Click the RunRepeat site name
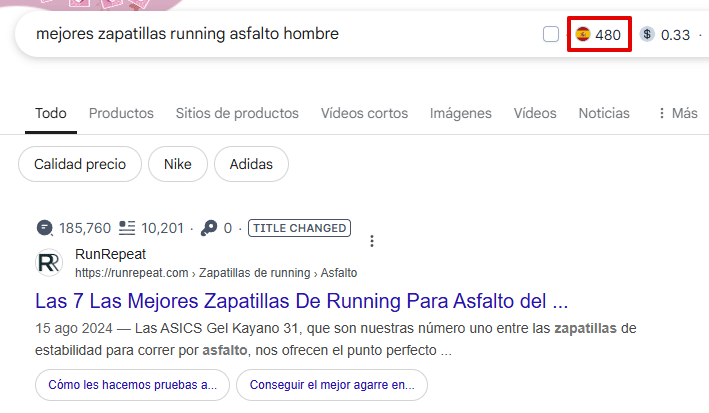 point(110,254)
